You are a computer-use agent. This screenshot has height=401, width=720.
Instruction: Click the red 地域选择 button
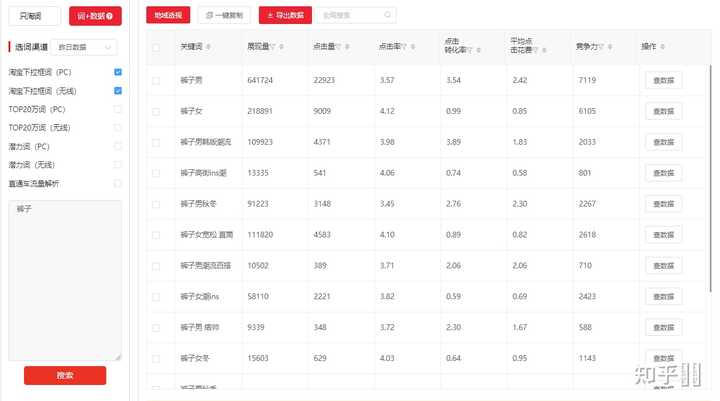coord(168,15)
